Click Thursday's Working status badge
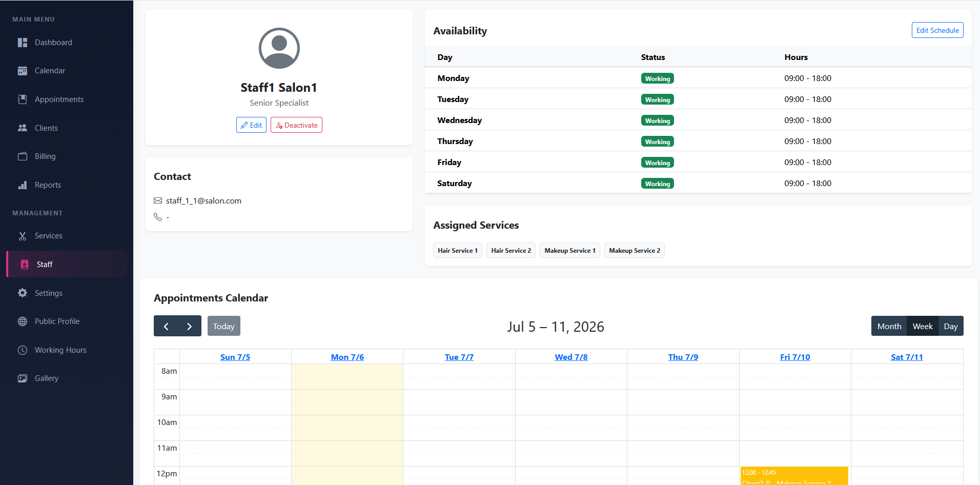Image resolution: width=980 pixels, height=485 pixels. coord(658,142)
